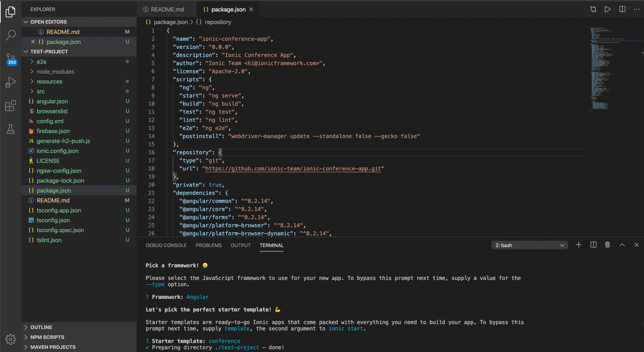Viewport: 644px width, 352px height.
Task: Open tsconfig.spec.json file
Action: coord(79,230)
